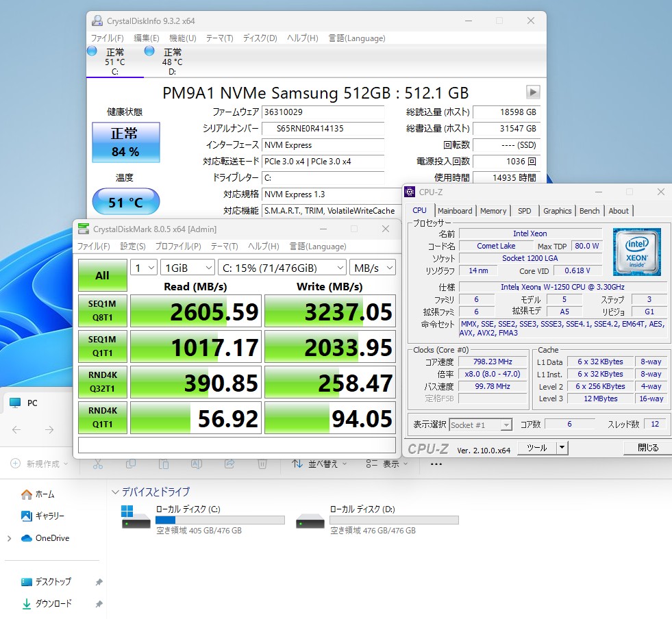
Task: Expand the OneDrive tree node
Action: [x=10, y=538]
